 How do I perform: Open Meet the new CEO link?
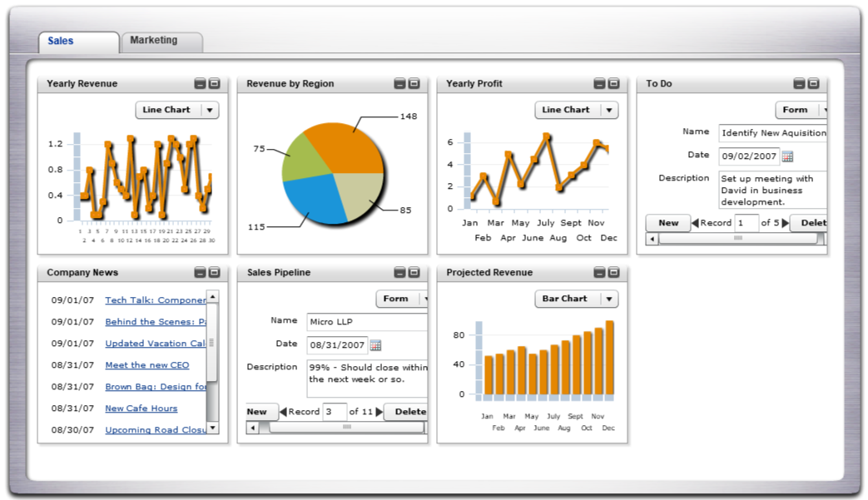147,365
